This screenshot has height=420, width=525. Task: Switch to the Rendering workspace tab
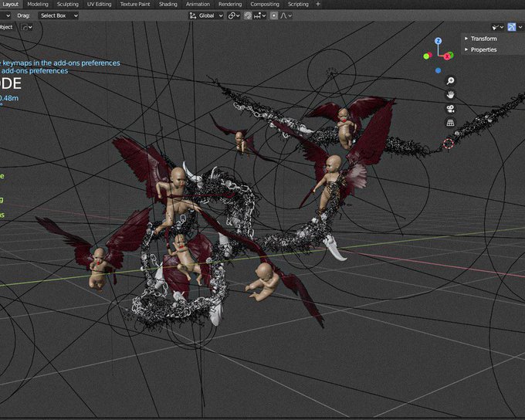(x=230, y=5)
